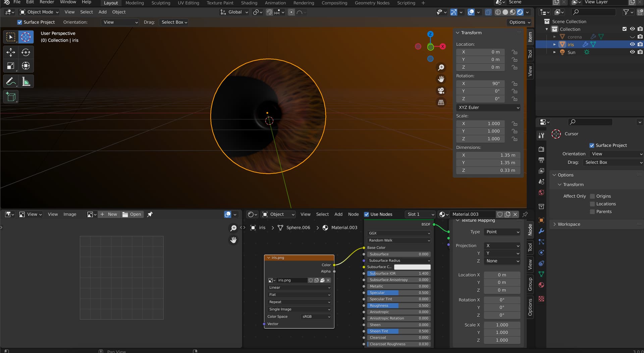Click zoom magnifier in image editor
The width and height of the screenshot is (644, 353).
233,228
